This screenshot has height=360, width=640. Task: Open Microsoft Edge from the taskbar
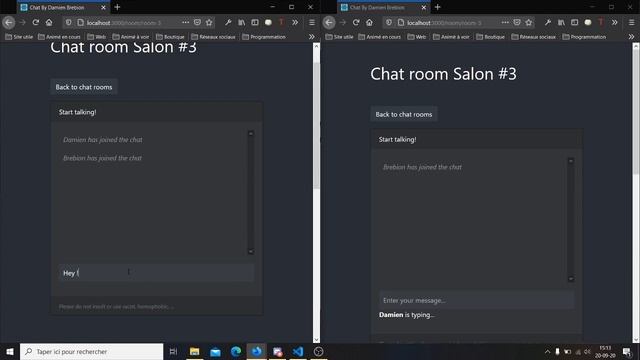pyautogui.click(x=236, y=351)
